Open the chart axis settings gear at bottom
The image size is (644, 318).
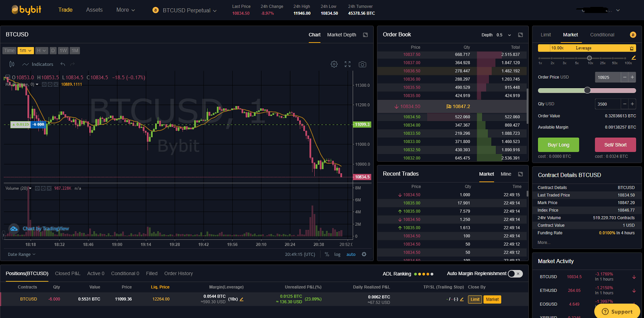pyautogui.click(x=364, y=254)
